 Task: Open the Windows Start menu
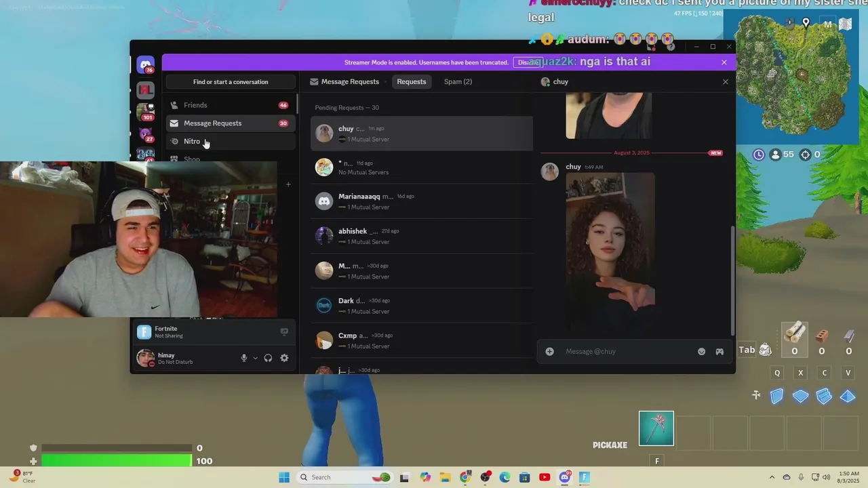pos(284,477)
